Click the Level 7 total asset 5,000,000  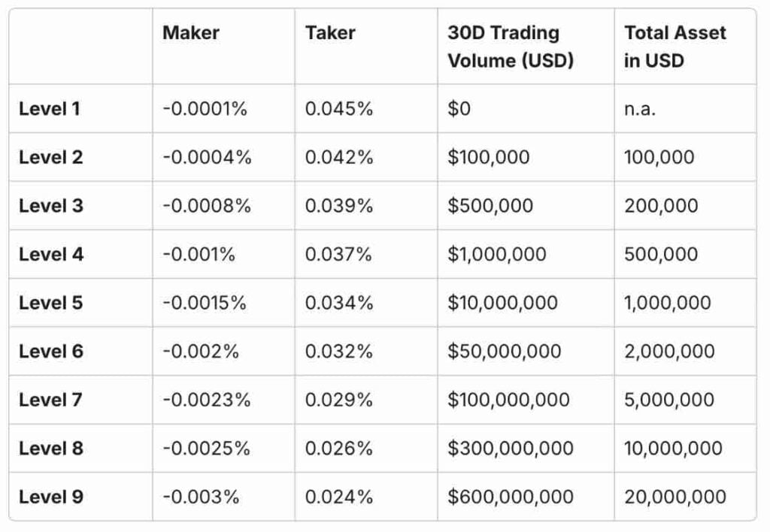pos(668,400)
